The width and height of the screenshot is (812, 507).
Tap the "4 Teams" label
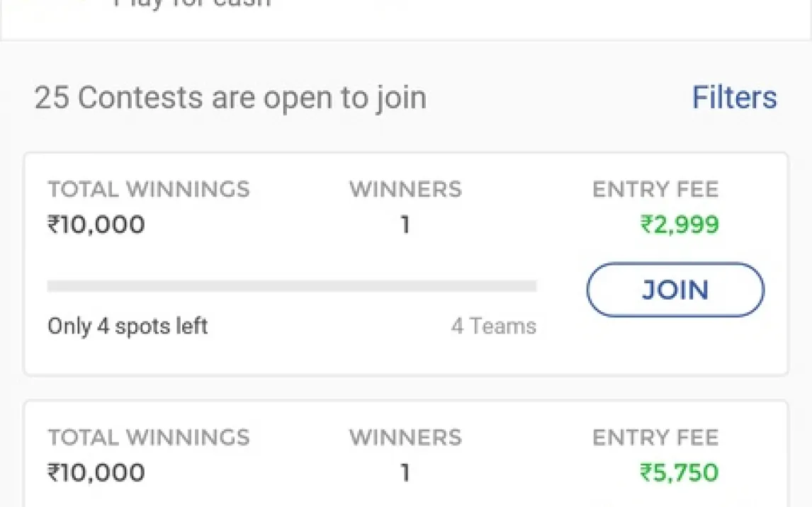click(x=494, y=326)
